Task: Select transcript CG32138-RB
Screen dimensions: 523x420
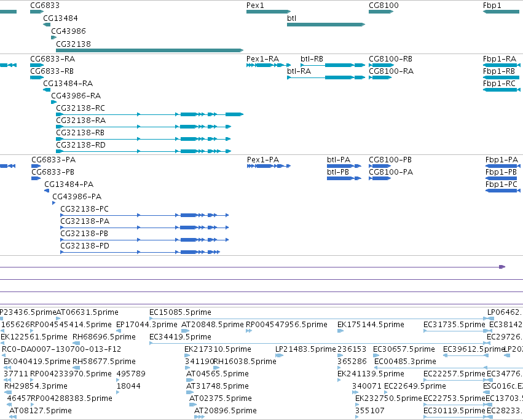Action: (x=143, y=139)
